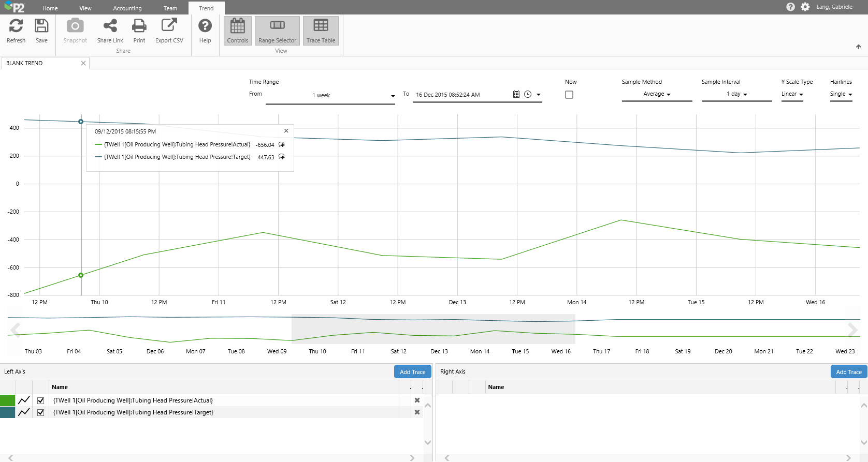Toggle the Trace Table view

[x=321, y=31]
